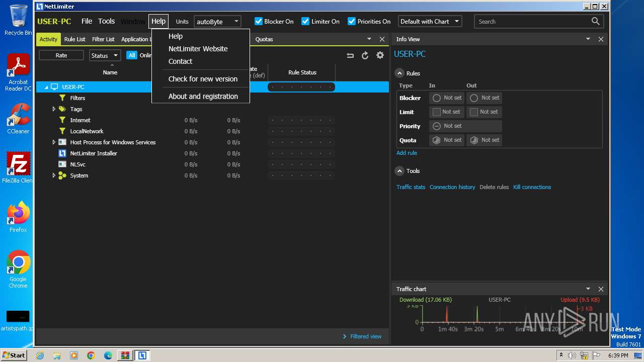The height and width of the screenshot is (362, 644).
Task: Click Internet Explorer icon in taskbar
Action: (40, 355)
